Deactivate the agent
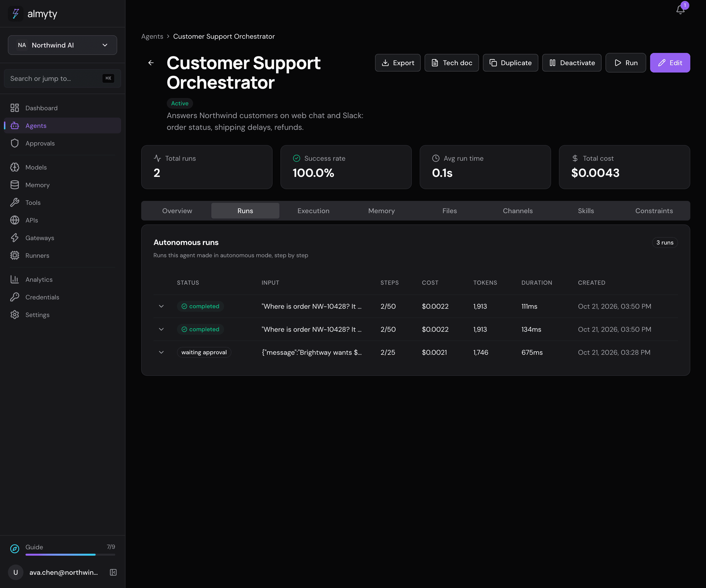 pos(572,63)
